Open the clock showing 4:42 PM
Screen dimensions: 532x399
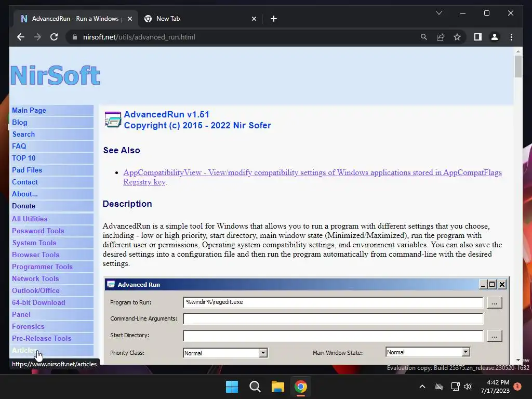495,387
